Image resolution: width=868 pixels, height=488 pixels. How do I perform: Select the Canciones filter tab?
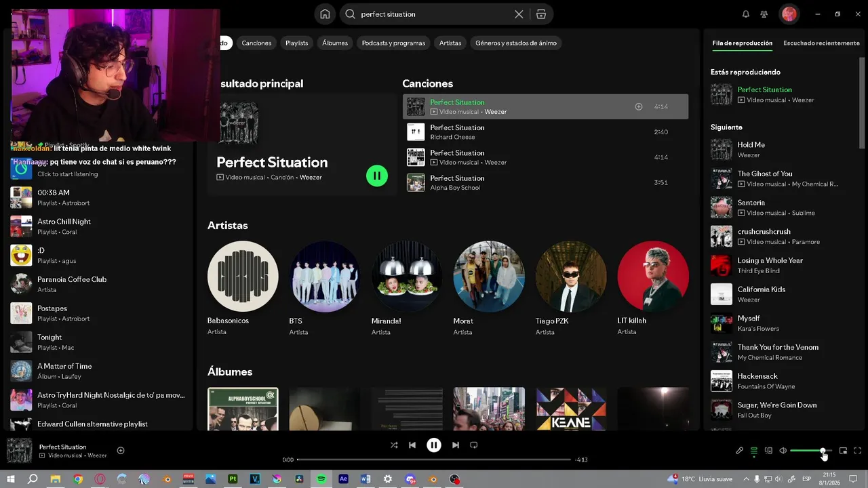[x=256, y=43]
